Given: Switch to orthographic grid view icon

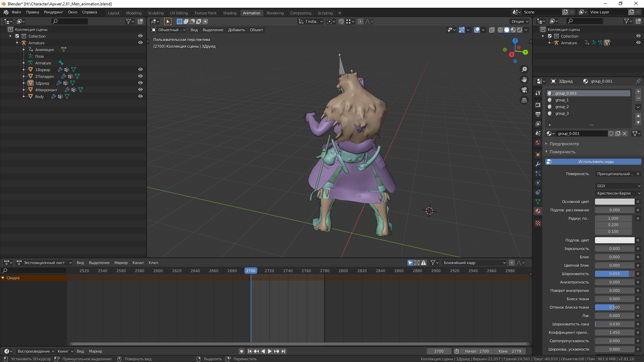Looking at the screenshot, I should 524,100.
